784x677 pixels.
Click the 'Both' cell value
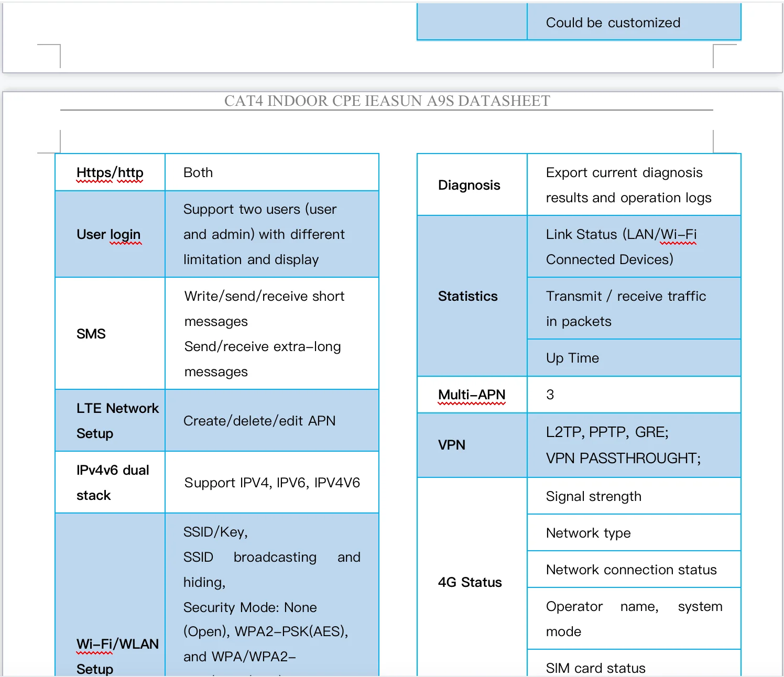pyautogui.click(x=198, y=172)
